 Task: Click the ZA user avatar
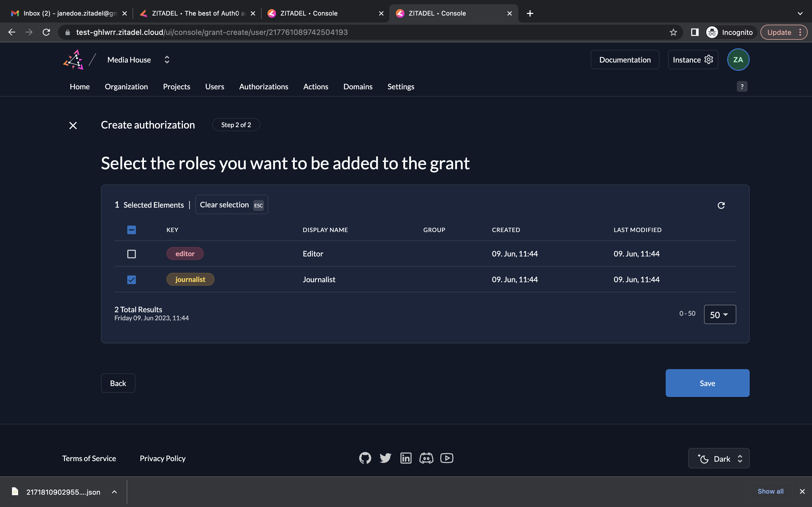[738, 60]
